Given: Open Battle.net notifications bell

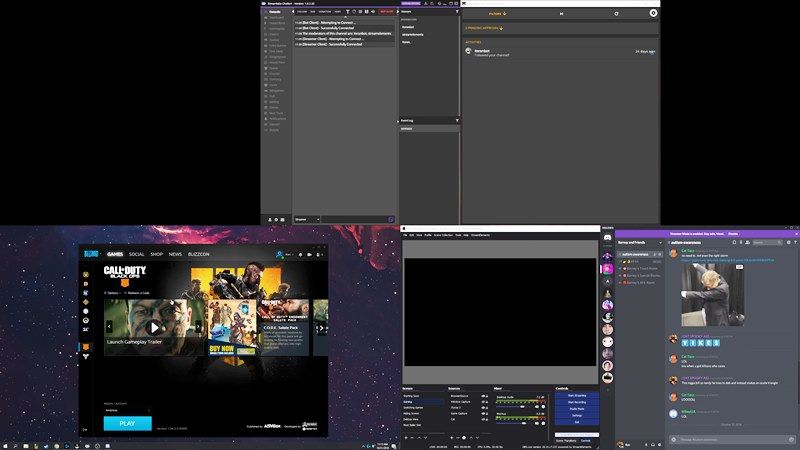Looking at the screenshot, I should coord(300,254).
